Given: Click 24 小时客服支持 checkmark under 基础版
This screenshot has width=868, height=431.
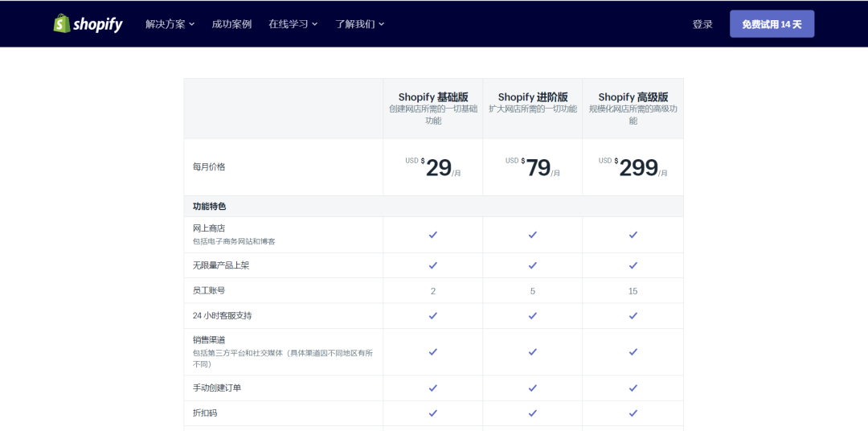Looking at the screenshot, I should (x=433, y=316).
